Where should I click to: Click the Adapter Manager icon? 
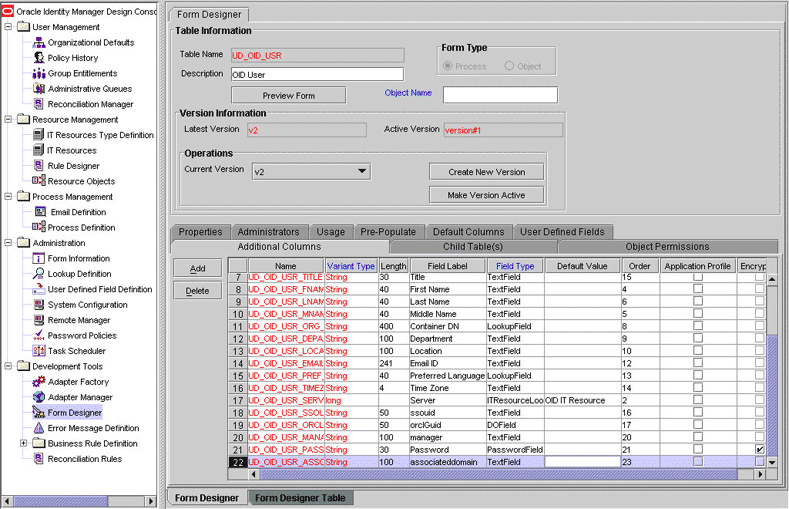tap(39, 397)
